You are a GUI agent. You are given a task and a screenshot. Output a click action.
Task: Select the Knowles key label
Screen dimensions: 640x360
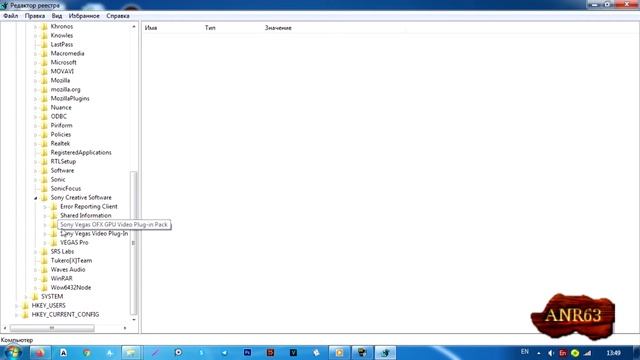(62, 36)
